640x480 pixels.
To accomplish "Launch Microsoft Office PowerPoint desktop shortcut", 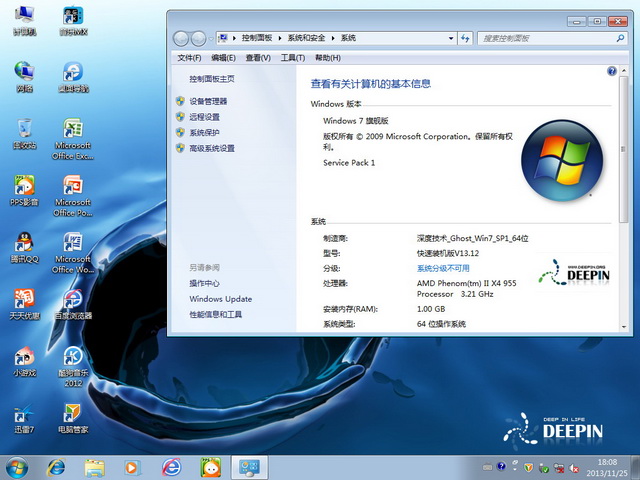I will pyautogui.click(x=73, y=196).
